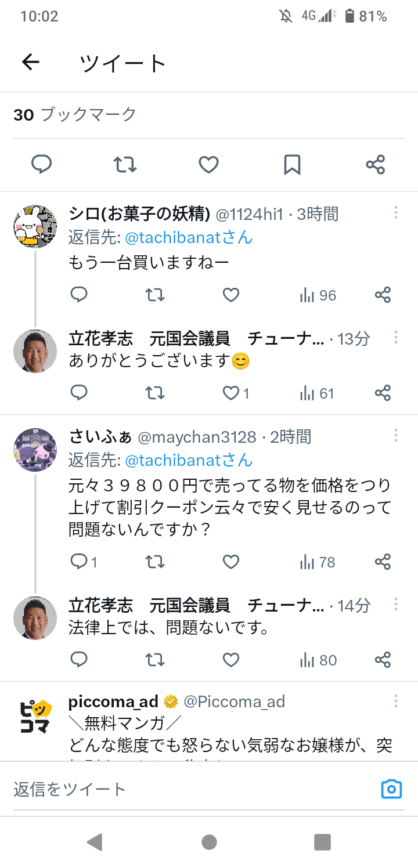
Task: Retweet the main tweet
Action: tap(125, 165)
